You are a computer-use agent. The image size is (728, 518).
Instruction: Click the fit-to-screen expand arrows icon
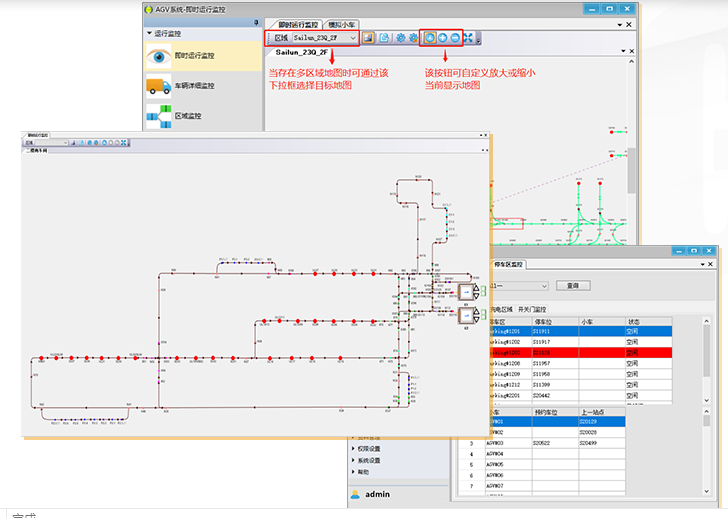[x=469, y=38]
